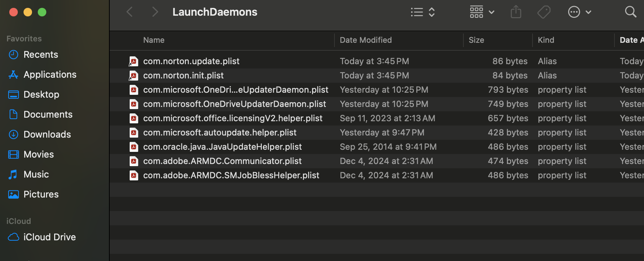Open the Documents sidebar folder

pos(48,114)
